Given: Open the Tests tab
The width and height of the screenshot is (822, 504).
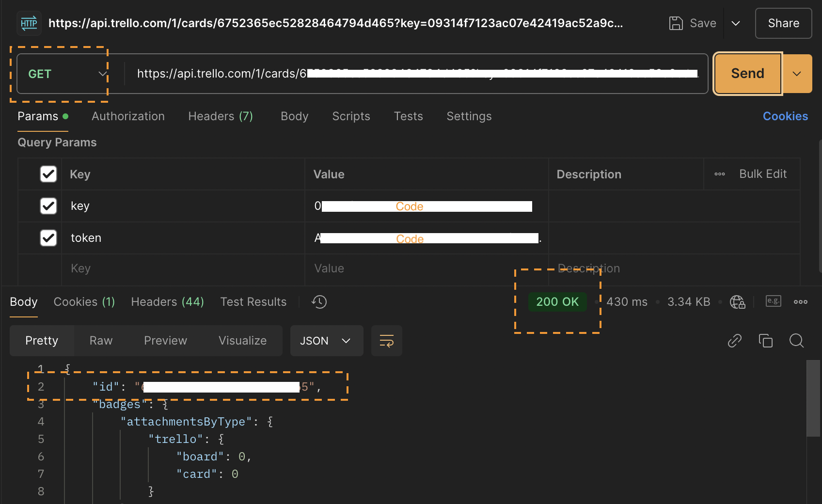Looking at the screenshot, I should click(408, 116).
